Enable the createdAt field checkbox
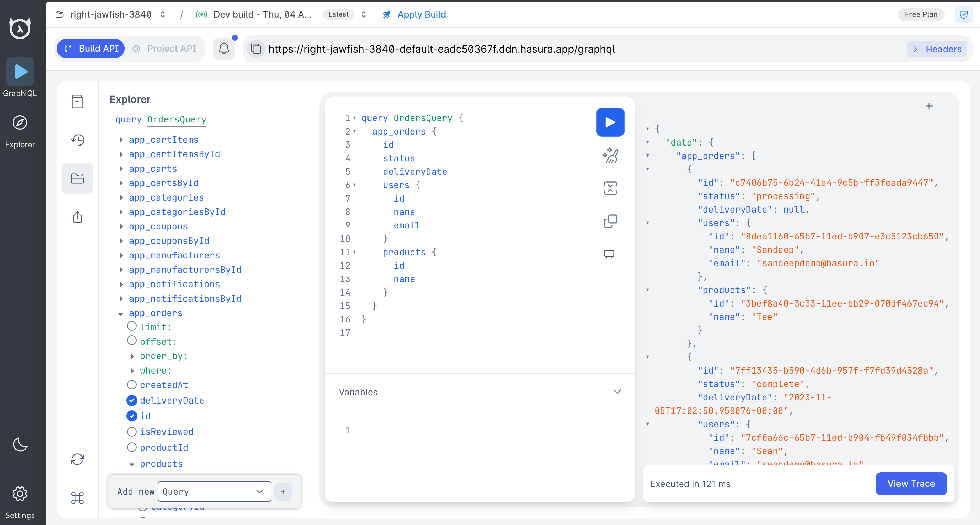980x525 pixels. [x=132, y=384]
